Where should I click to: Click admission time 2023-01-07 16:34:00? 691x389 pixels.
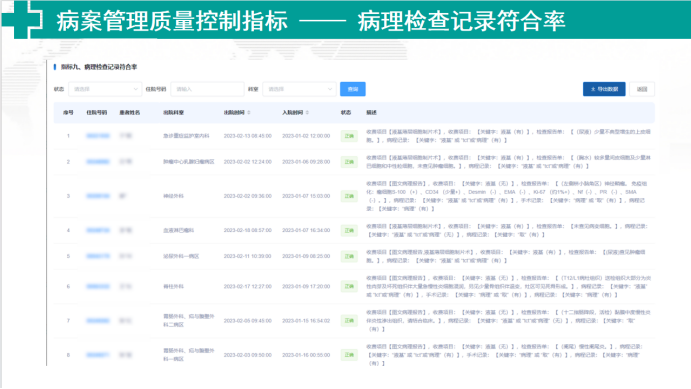click(306, 230)
